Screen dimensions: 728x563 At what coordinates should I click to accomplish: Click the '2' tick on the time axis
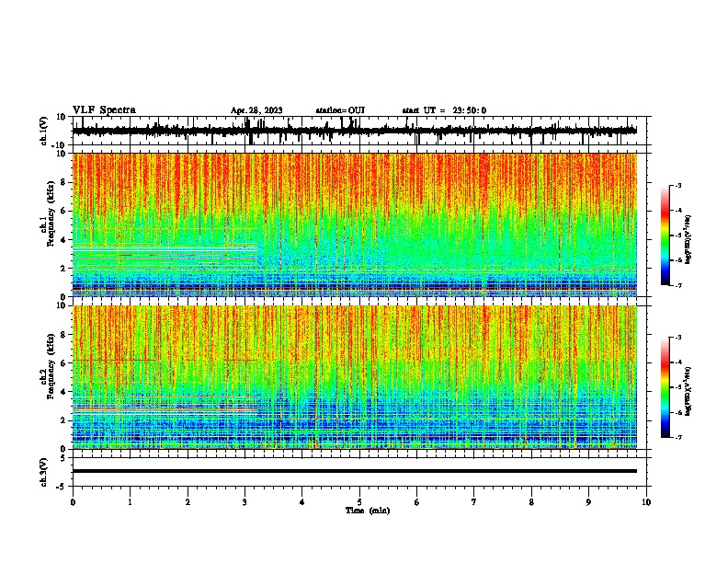(188, 502)
